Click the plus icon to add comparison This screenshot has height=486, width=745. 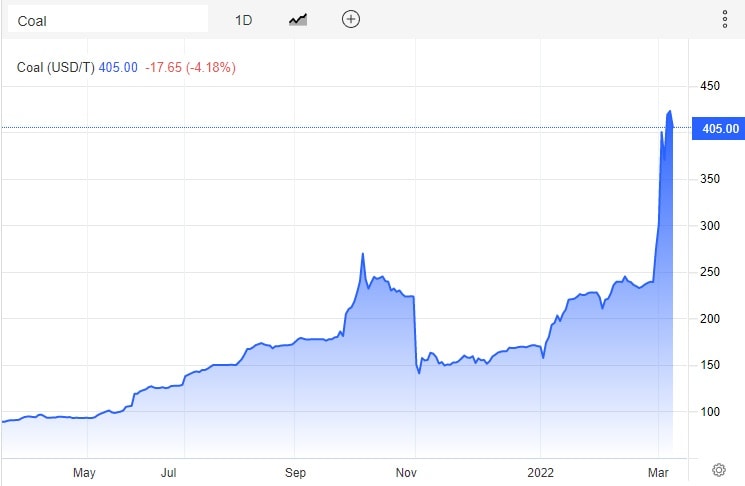(350, 19)
